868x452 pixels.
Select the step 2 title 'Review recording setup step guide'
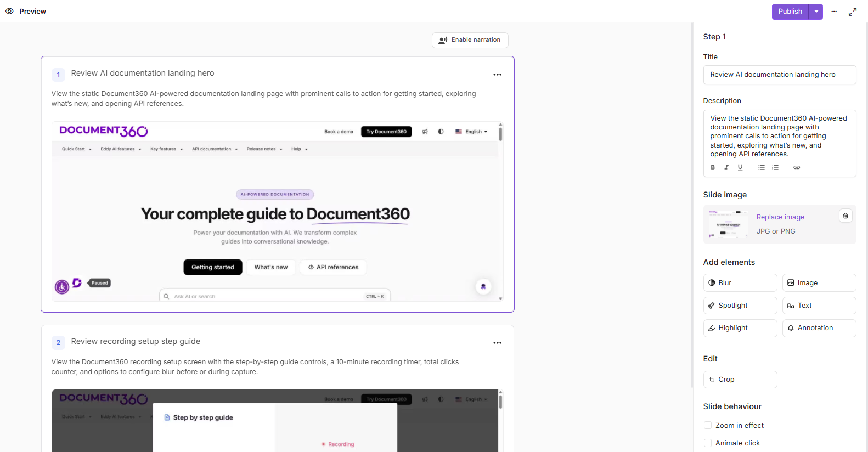[x=136, y=342]
